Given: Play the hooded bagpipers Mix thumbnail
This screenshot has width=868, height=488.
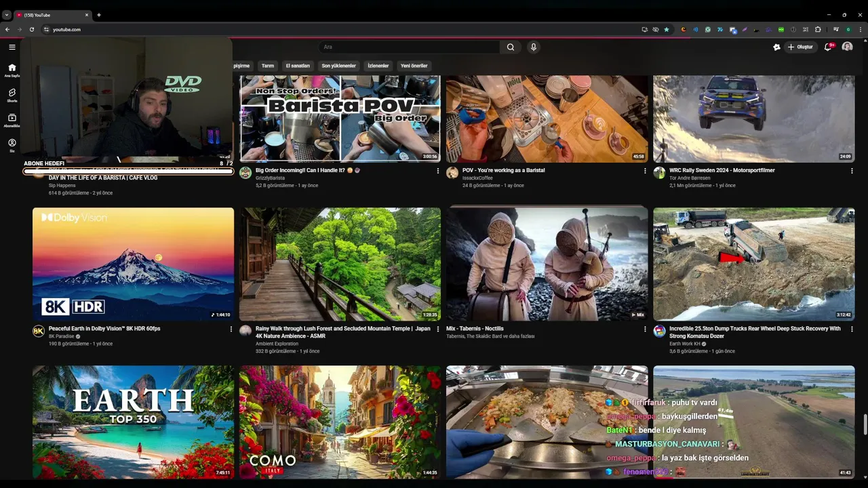Looking at the screenshot, I should [547, 264].
